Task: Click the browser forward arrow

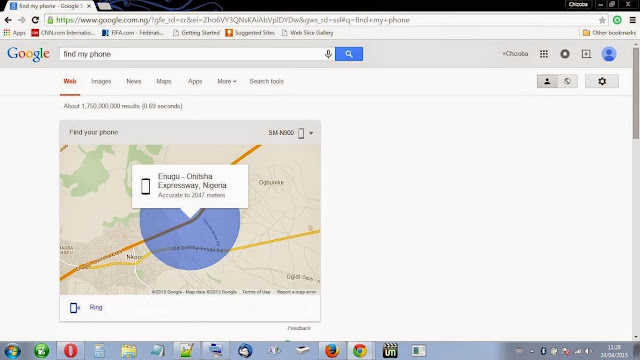Action: tap(22, 20)
